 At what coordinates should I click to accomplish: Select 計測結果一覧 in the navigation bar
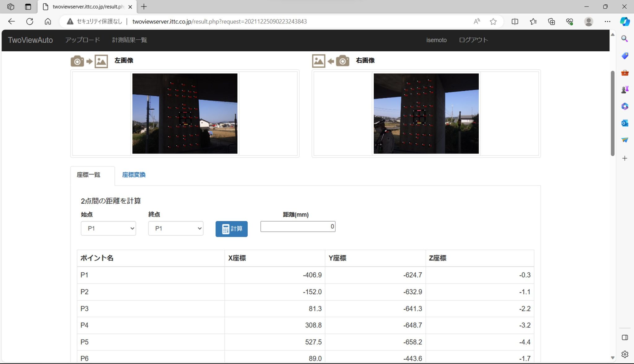point(129,40)
